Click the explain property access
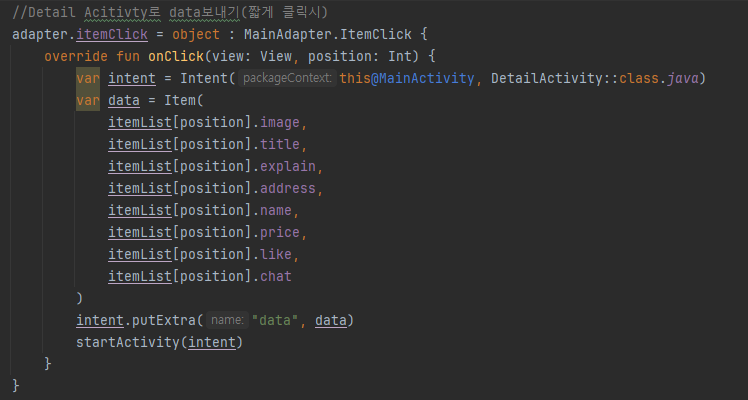Screen dimensions: 748x400 pyautogui.click(x=288, y=166)
